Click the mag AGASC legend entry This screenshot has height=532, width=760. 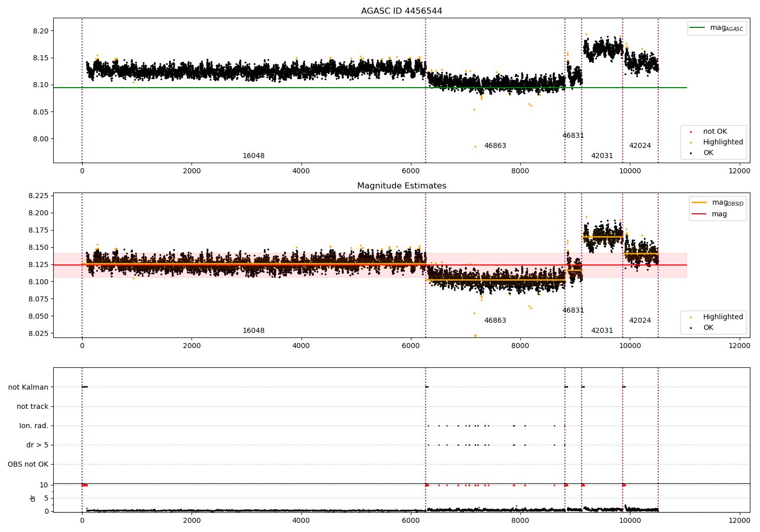[716, 28]
